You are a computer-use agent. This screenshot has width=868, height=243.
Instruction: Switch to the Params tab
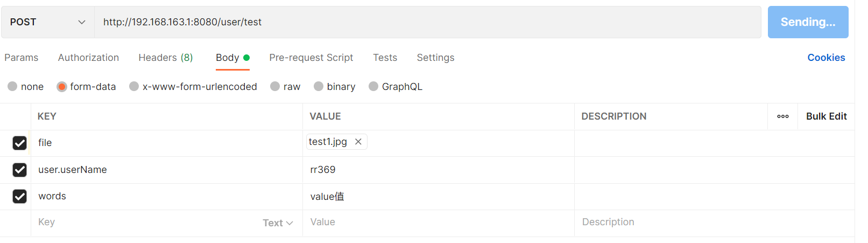[22, 58]
